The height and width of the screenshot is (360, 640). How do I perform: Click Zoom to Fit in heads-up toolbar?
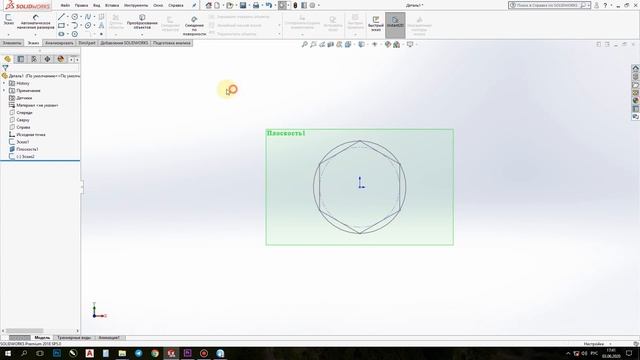304,44
